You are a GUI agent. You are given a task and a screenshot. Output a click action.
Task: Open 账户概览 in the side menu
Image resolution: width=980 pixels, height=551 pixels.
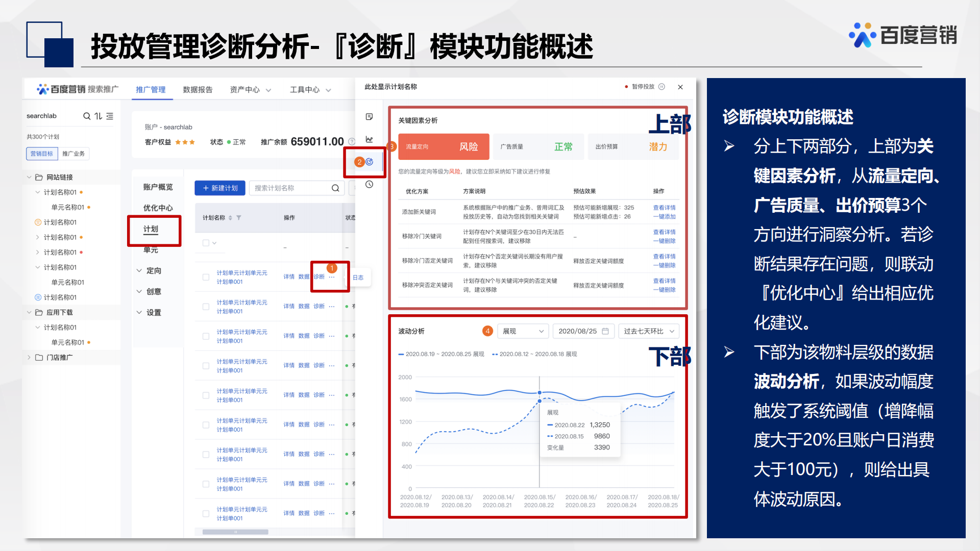click(x=158, y=187)
